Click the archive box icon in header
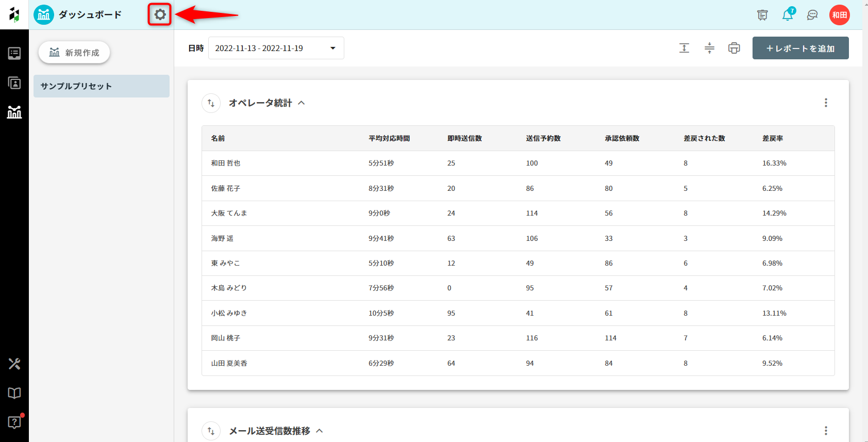 pyautogui.click(x=762, y=15)
